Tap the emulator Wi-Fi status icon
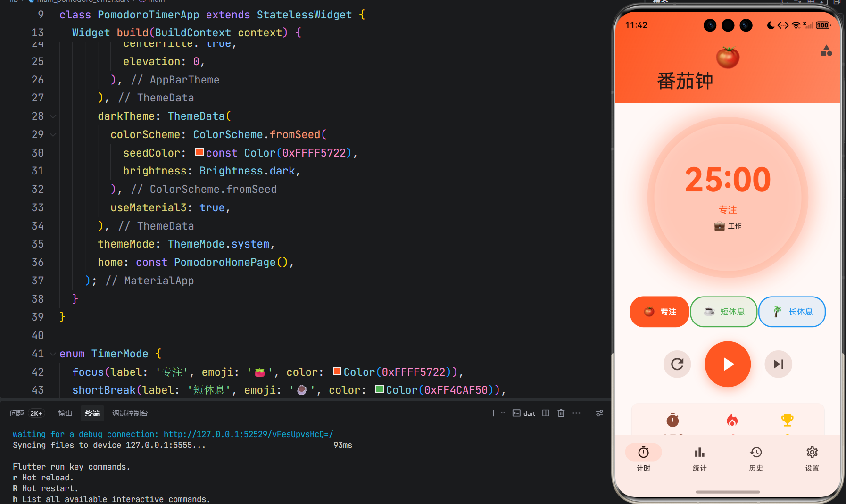The image size is (846, 504). [796, 25]
